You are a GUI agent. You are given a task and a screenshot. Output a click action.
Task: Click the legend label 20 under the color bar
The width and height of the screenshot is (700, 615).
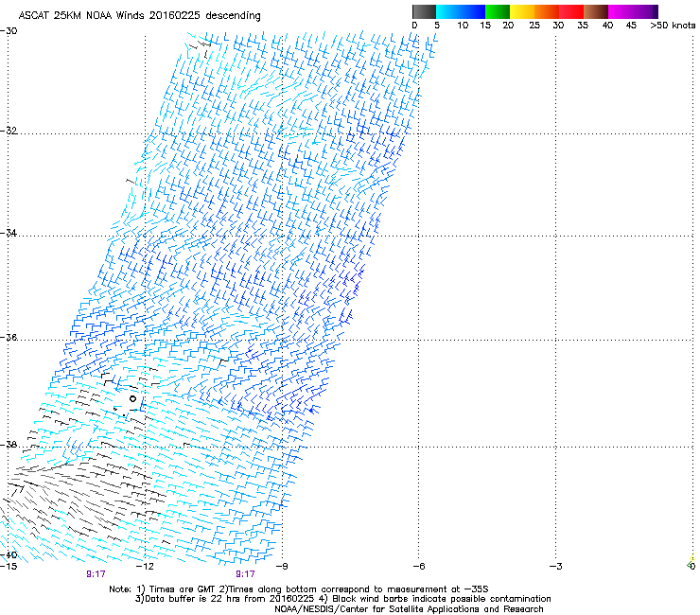(508, 26)
